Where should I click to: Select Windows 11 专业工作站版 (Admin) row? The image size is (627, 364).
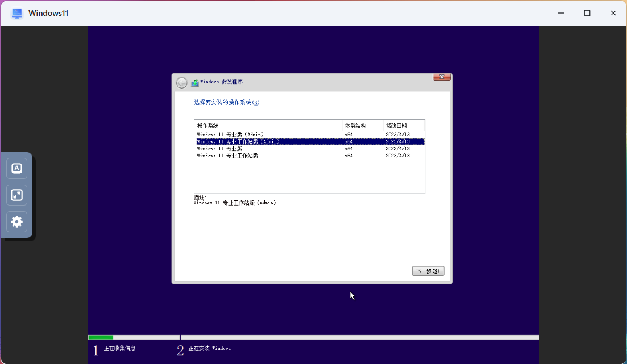310,141
